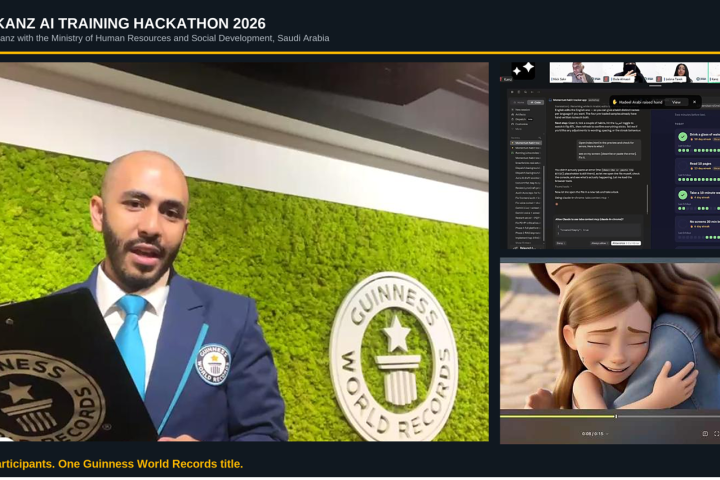The height and width of the screenshot is (480, 720).
Task: Expand the Using claude-in-chrome tool call row
Action: [582, 198]
